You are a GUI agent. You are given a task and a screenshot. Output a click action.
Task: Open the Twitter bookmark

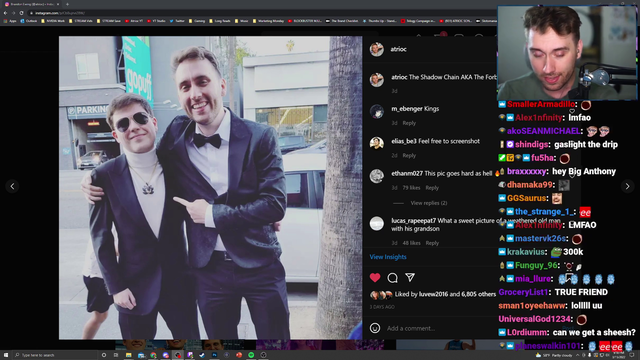[177, 21]
